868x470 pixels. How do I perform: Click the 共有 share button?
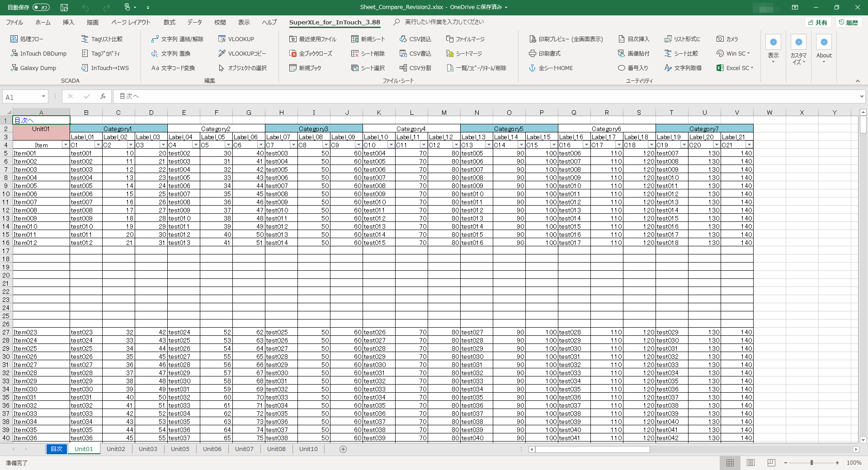tap(818, 23)
